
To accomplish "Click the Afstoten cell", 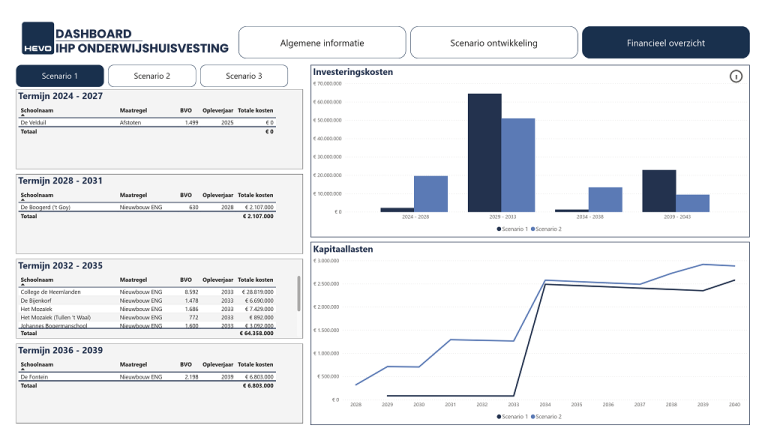I will (x=130, y=122).
